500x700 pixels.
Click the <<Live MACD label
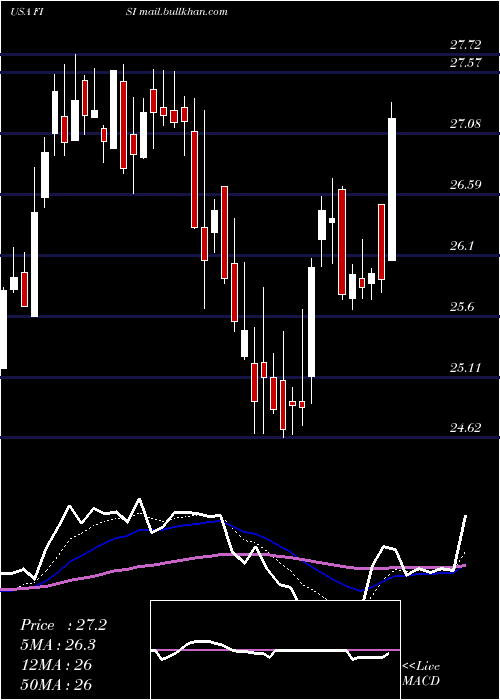pyautogui.click(x=421, y=673)
